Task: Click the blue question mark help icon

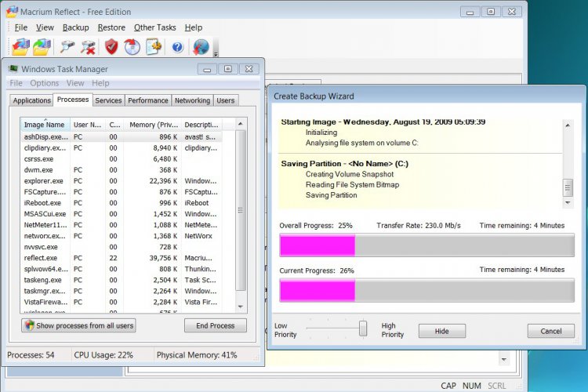Action: click(177, 47)
